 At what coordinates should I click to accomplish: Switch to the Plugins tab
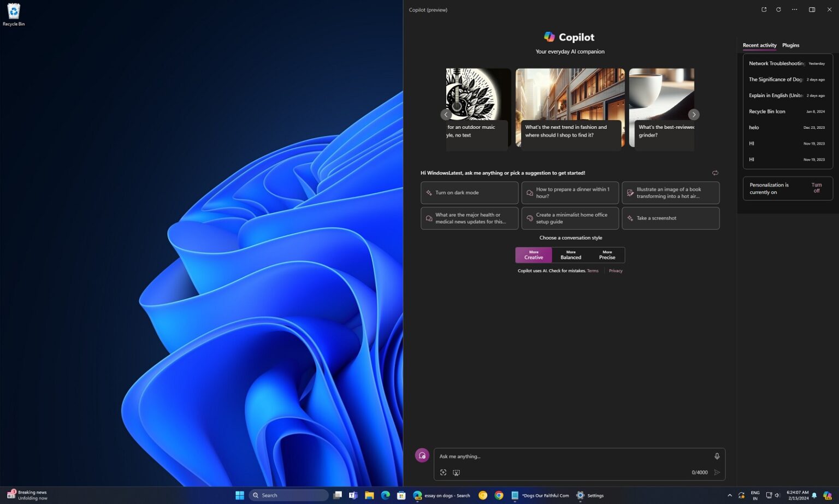pos(790,45)
